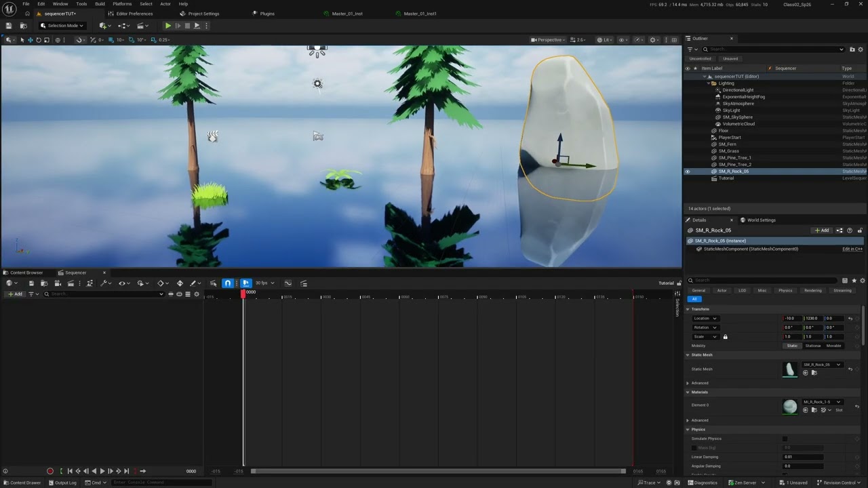The height and width of the screenshot is (488, 868).
Task: Click Sequencer jump to start button
Action: (69, 471)
